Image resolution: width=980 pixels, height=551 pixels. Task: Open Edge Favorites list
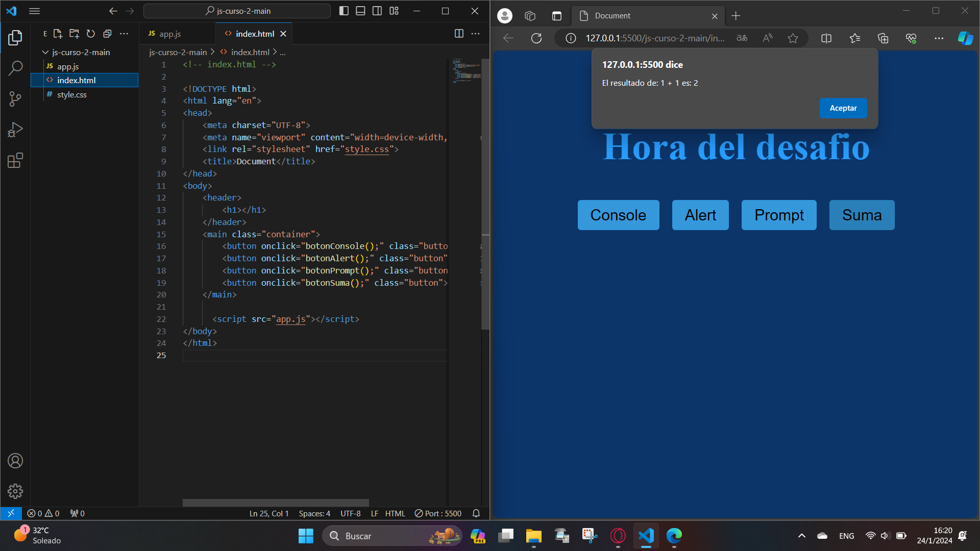click(x=855, y=38)
